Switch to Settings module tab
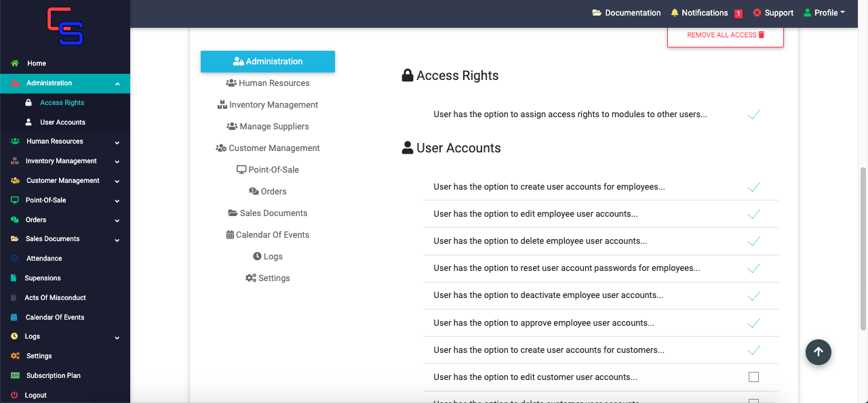 click(268, 278)
